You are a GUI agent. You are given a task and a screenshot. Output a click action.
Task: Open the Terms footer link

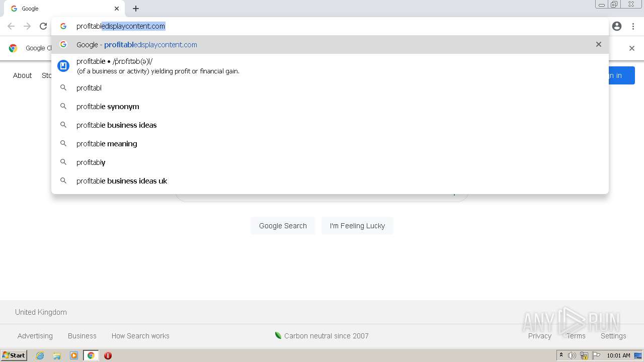coord(576,336)
